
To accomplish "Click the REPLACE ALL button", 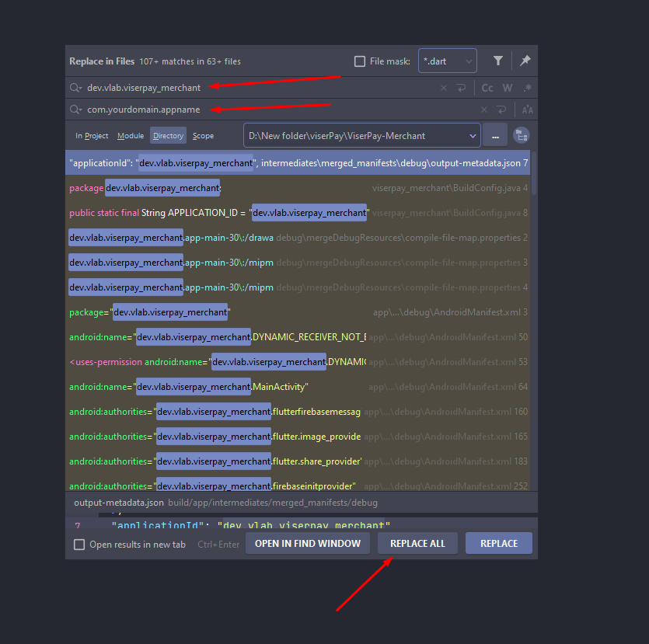I will tap(417, 543).
